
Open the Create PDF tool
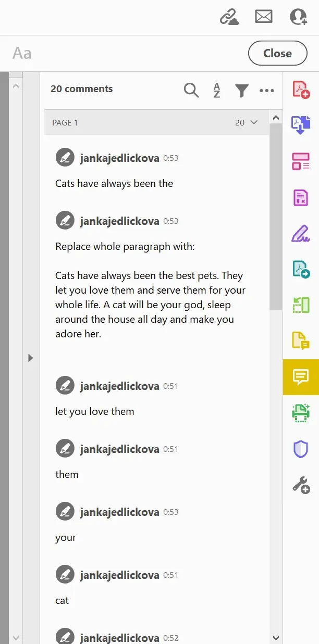(x=301, y=89)
